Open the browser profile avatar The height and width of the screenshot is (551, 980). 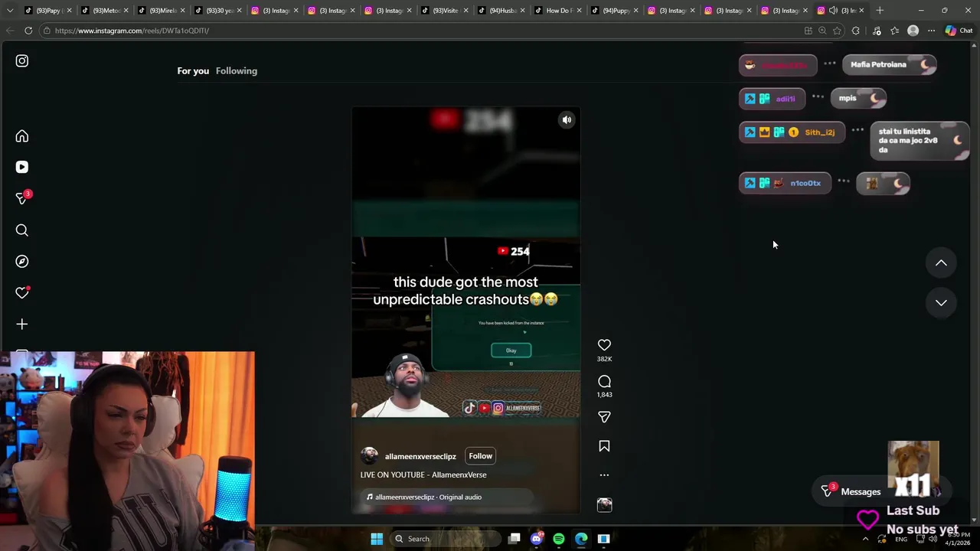pos(913,31)
